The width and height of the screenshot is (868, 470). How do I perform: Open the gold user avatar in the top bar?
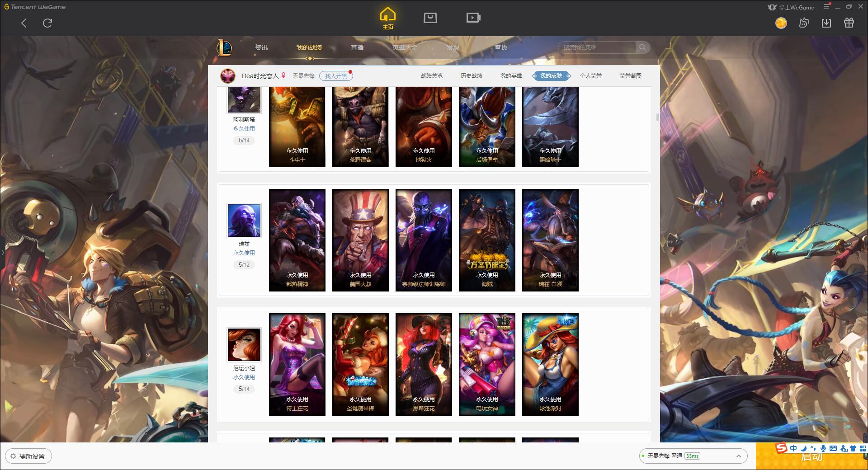[x=781, y=23]
